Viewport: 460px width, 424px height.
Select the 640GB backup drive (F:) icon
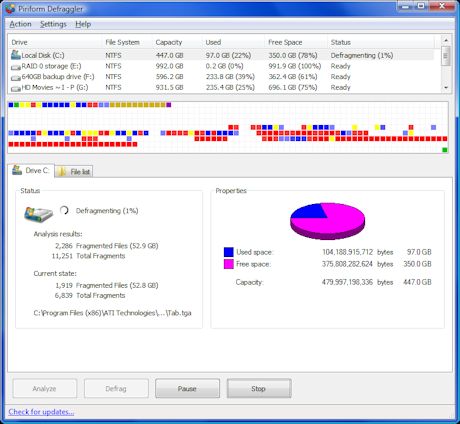coord(15,78)
